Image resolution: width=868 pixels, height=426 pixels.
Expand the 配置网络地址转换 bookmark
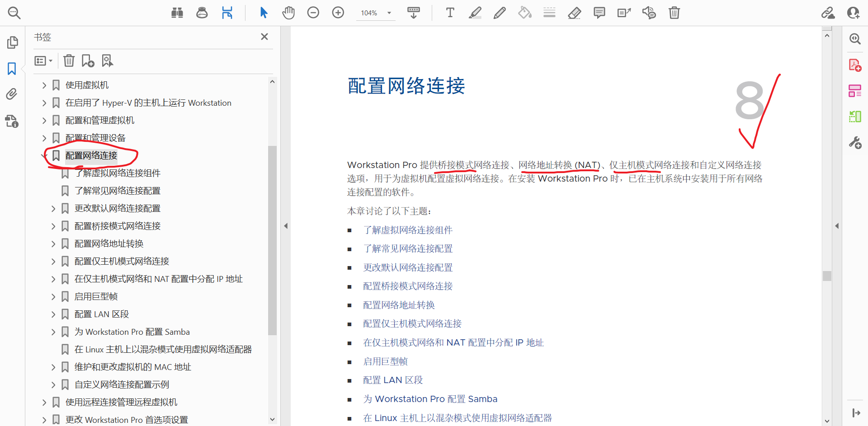[53, 243]
